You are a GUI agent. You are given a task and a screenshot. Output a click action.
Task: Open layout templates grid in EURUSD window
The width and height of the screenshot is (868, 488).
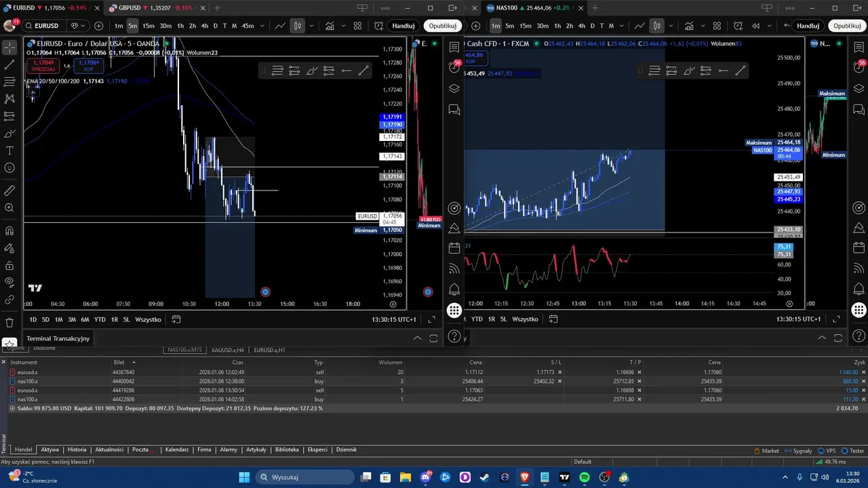tap(357, 26)
